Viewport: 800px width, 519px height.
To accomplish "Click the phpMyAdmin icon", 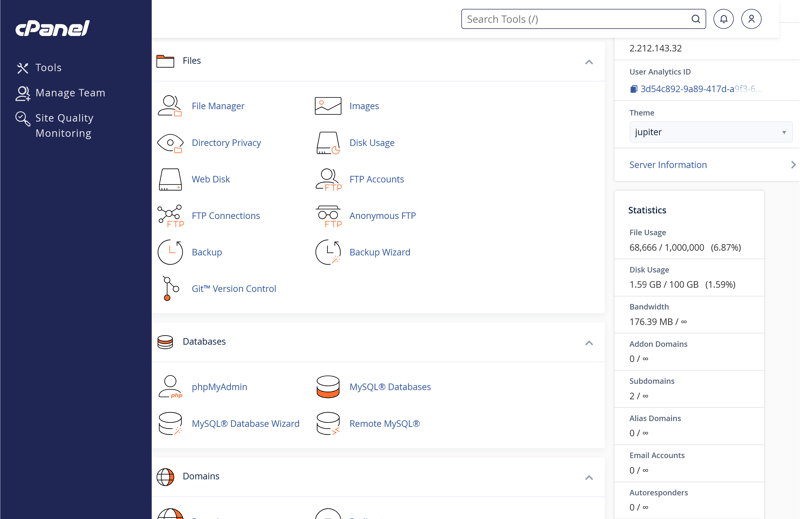I will coord(170,387).
